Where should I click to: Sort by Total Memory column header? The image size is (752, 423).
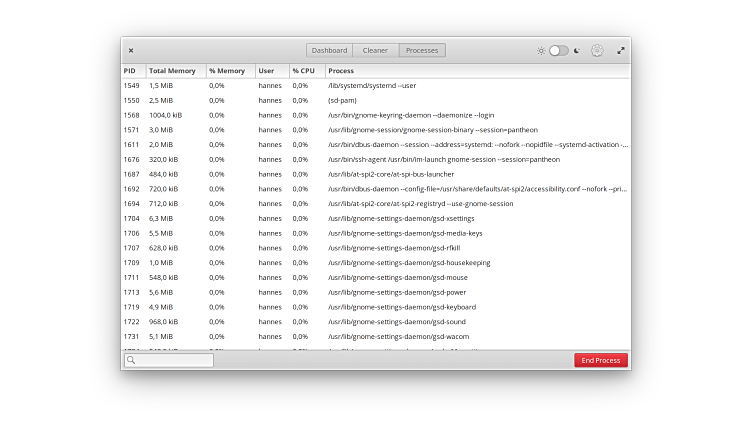click(x=172, y=71)
